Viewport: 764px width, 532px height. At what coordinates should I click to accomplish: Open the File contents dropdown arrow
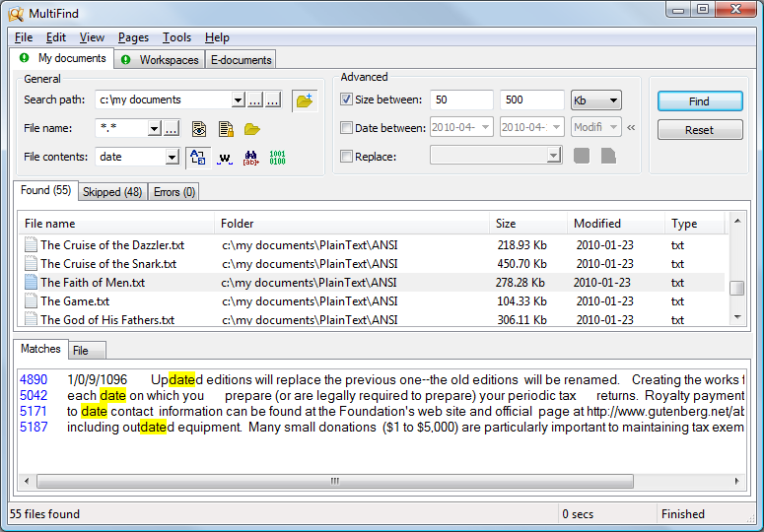point(172,158)
